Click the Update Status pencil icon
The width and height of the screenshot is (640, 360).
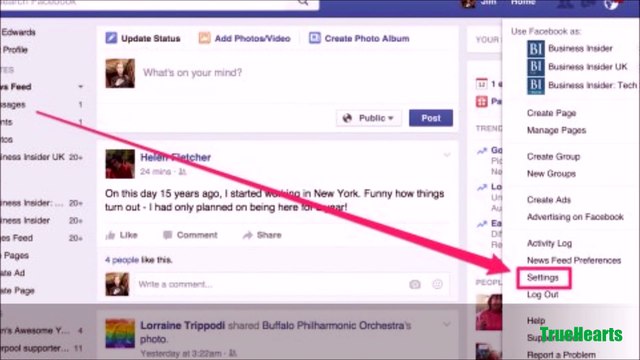tap(111, 38)
